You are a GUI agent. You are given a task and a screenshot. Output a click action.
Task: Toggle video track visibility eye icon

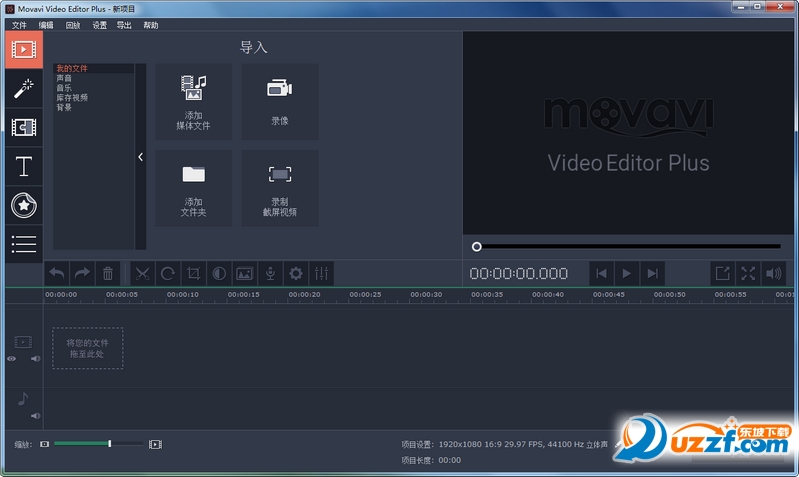coord(11,359)
